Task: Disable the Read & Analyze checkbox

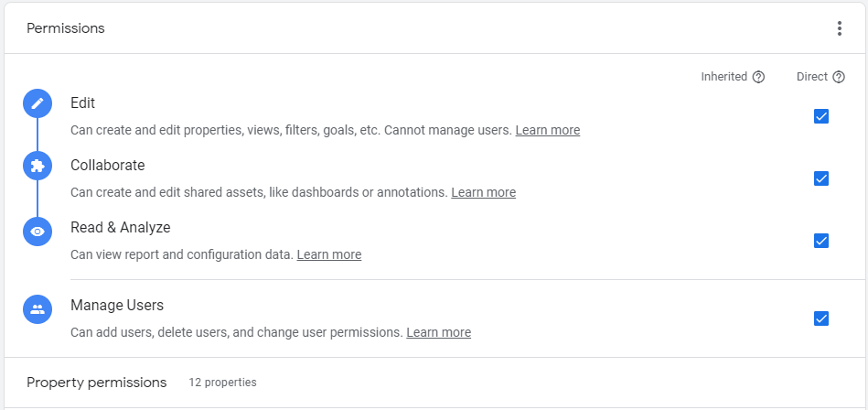Action: (821, 241)
